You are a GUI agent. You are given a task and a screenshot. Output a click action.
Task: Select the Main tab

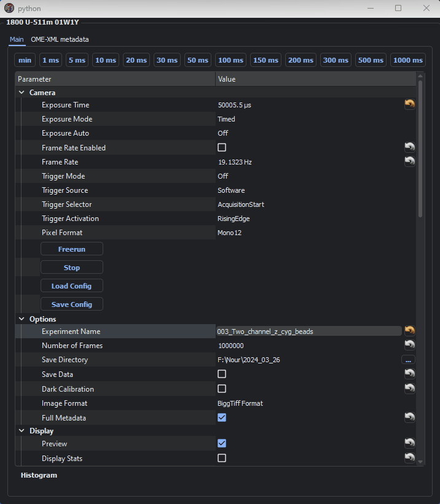point(17,39)
